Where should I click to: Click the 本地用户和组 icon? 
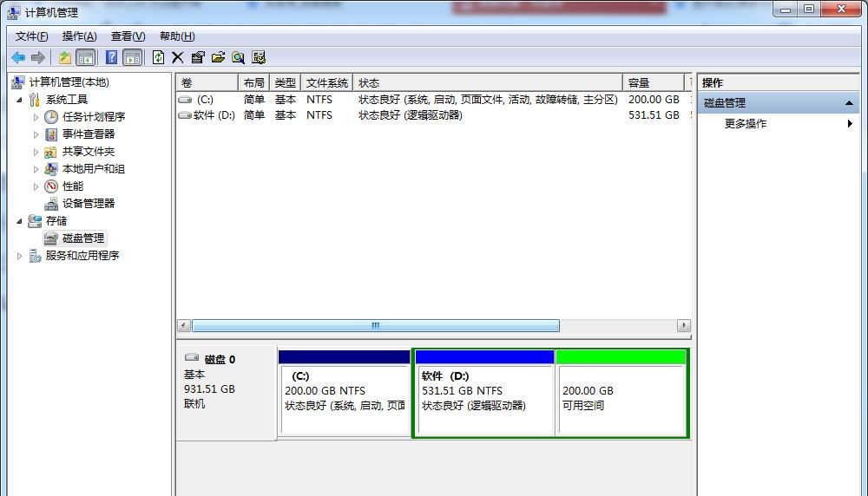pos(51,168)
